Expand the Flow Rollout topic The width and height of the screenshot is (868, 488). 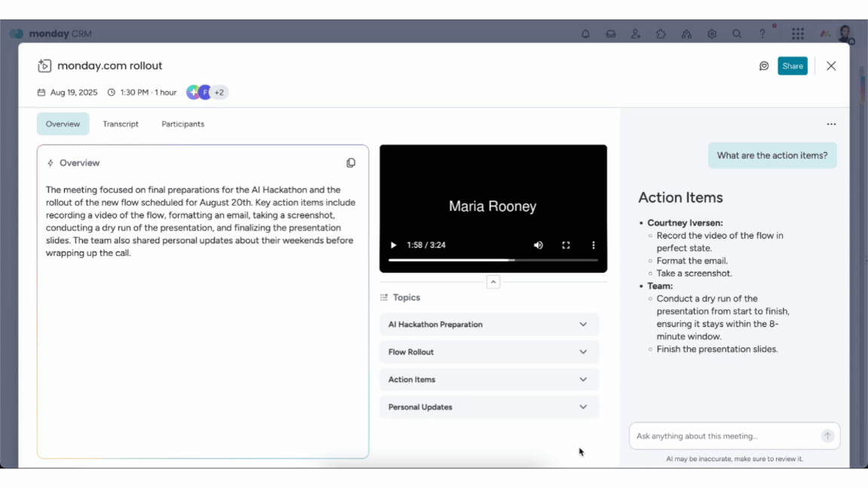489,352
